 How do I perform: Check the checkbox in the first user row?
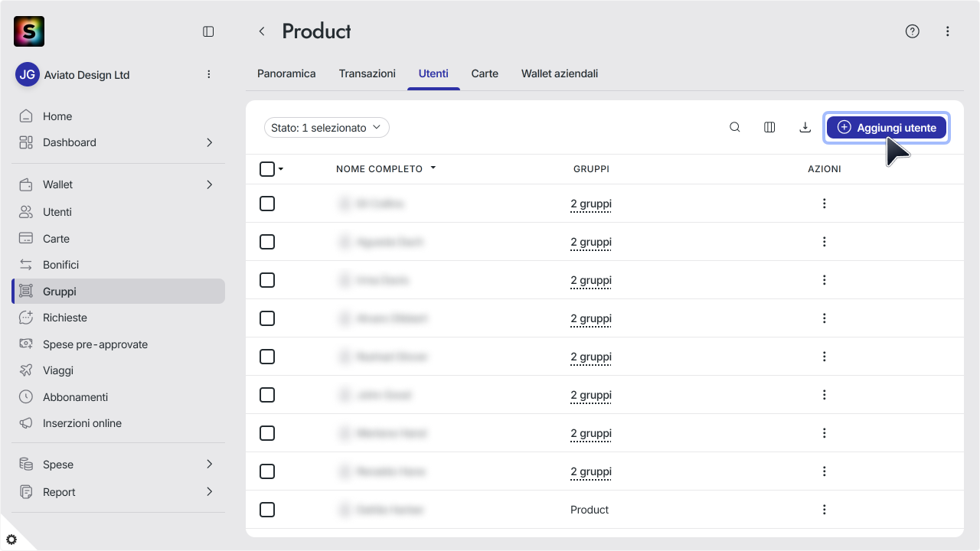(267, 204)
